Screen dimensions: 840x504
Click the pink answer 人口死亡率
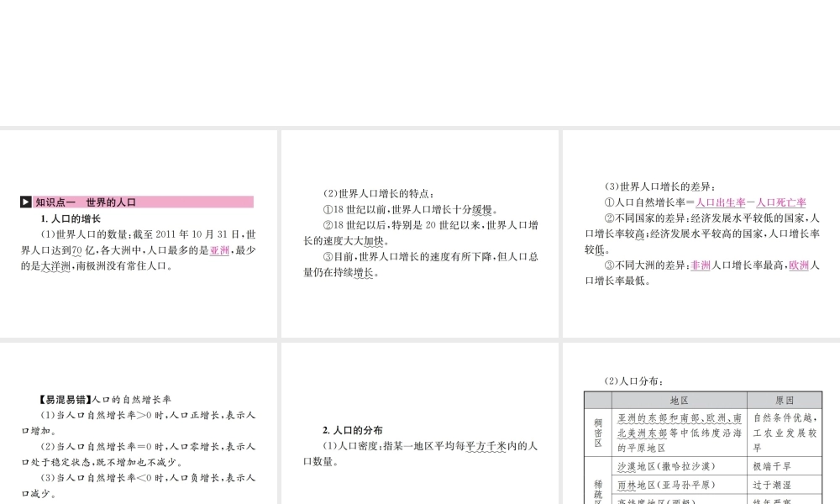781,202
